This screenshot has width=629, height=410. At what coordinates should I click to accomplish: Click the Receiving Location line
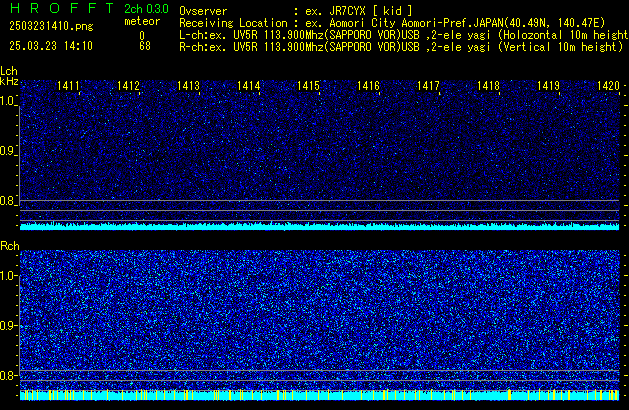tap(392, 23)
